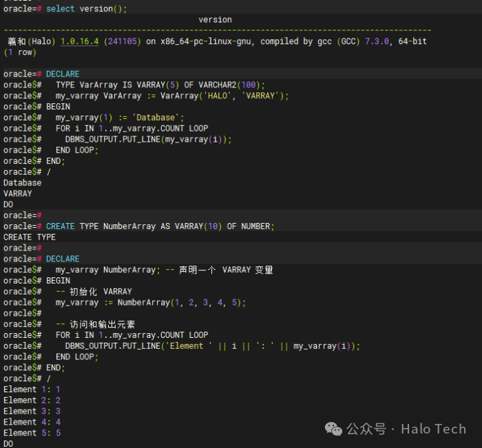Click the '-- 初始化 VARRAY' comment
This screenshot has width=482, height=448.
(94, 292)
